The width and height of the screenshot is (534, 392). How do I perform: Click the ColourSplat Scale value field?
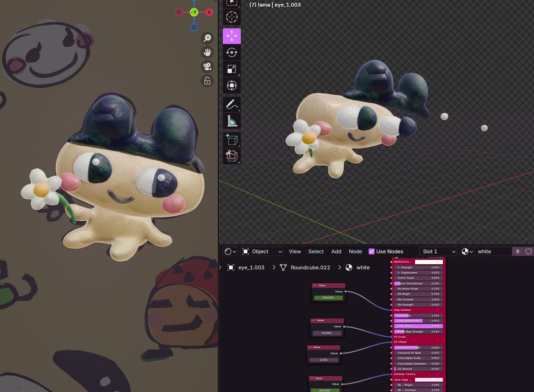pos(418,358)
